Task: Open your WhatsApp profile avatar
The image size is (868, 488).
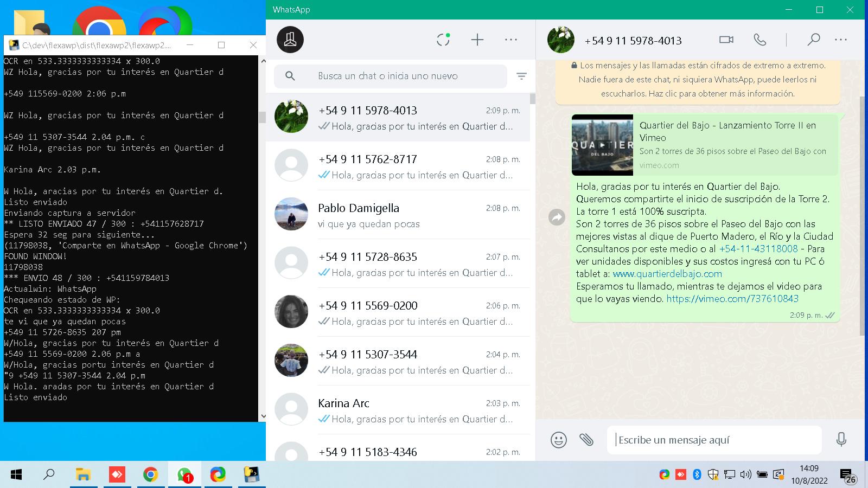Action: coord(290,40)
